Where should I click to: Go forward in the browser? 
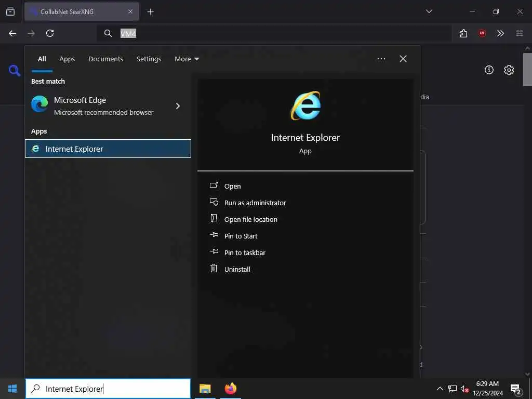(x=31, y=33)
